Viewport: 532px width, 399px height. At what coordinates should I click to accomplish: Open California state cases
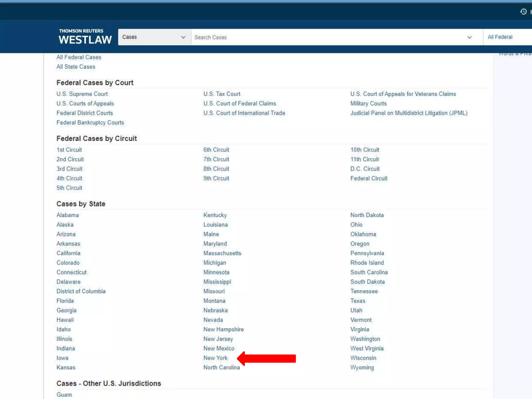coord(68,253)
